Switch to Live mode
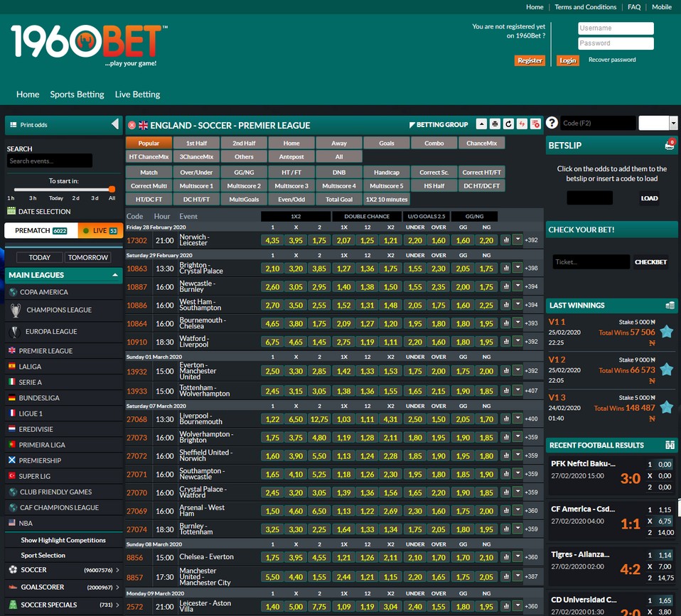The width and height of the screenshot is (681, 616). coord(100,230)
